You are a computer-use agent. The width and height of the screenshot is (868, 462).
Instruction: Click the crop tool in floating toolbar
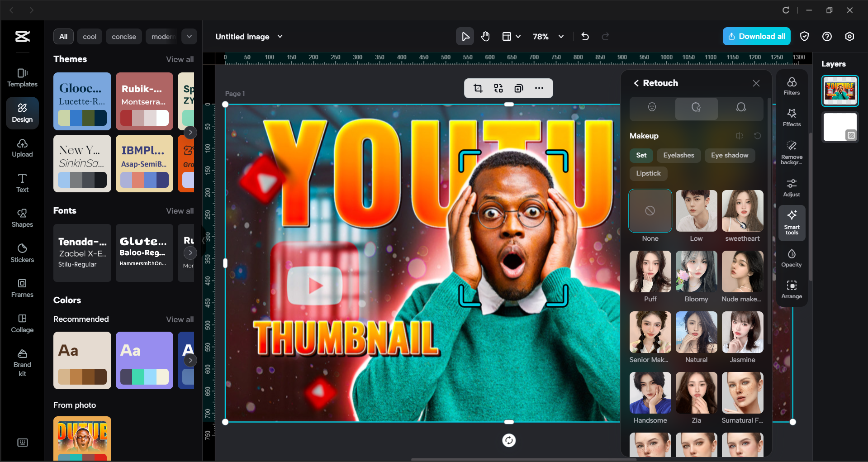click(478, 88)
